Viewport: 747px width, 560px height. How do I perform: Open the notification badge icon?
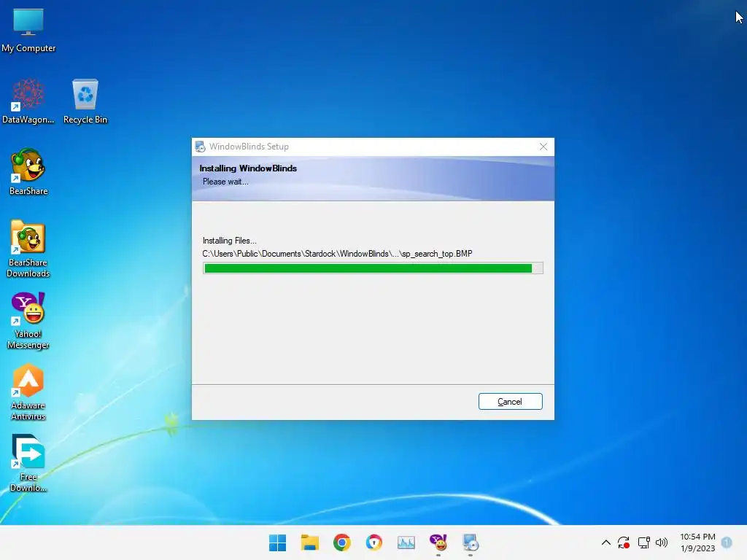click(727, 542)
